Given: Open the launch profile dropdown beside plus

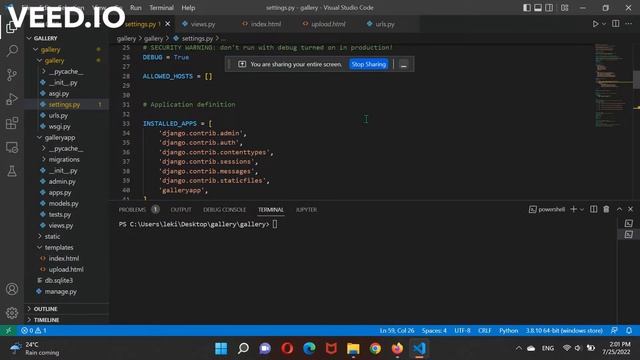Looking at the screenshot, I should (x=582, y=209).
